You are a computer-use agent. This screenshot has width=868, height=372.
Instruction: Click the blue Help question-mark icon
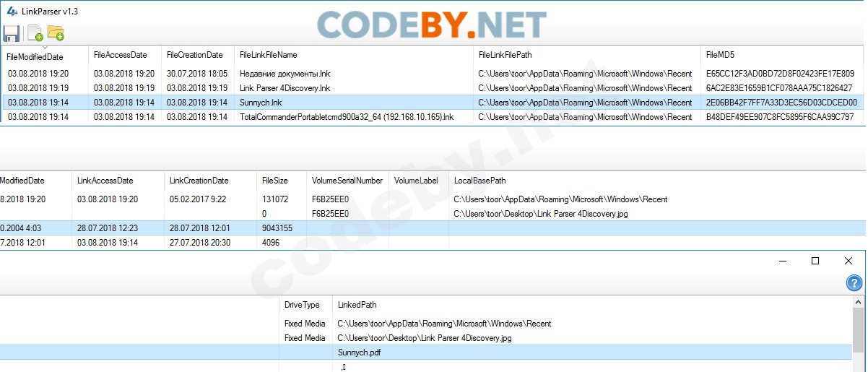click(x=854, y=283)
